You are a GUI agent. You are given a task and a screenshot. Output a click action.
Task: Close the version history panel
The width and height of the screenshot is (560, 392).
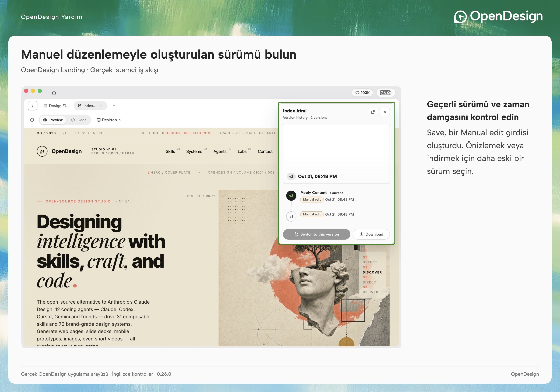click(x=385, y=112)
